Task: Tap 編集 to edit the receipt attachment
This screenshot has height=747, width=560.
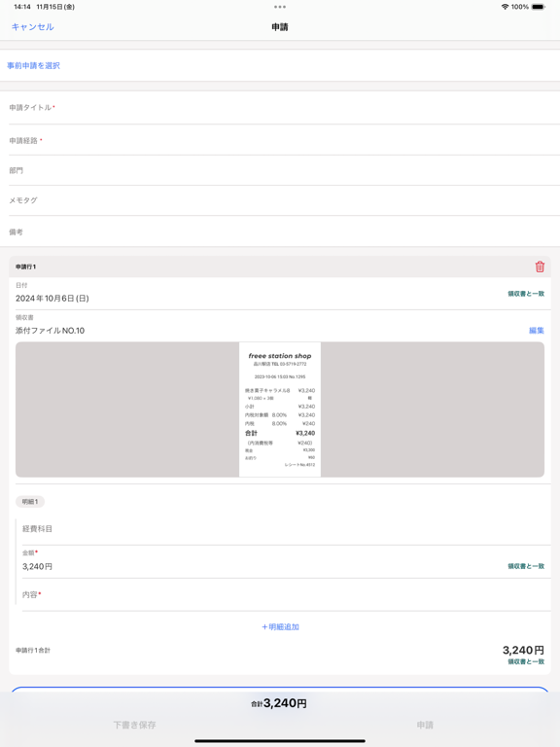Action: pos(537,330)
